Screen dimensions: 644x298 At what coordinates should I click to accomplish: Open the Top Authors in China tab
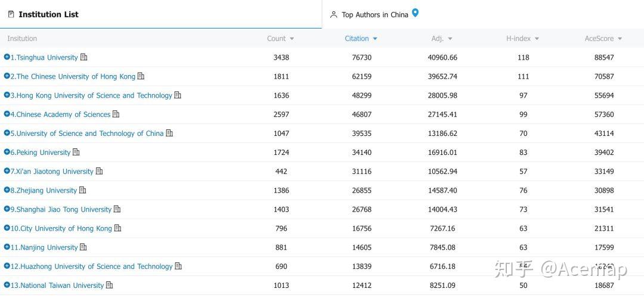pyautogui.click(x=374, y=14)
